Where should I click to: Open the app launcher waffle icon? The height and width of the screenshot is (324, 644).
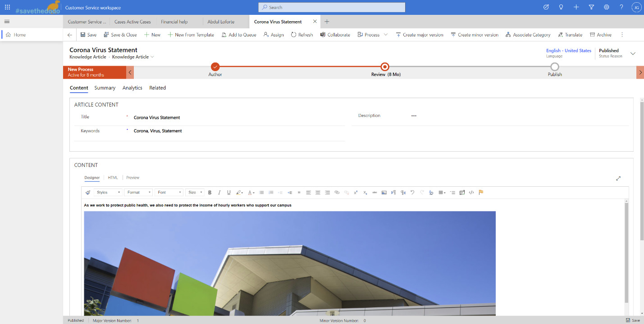coord(7,7)
